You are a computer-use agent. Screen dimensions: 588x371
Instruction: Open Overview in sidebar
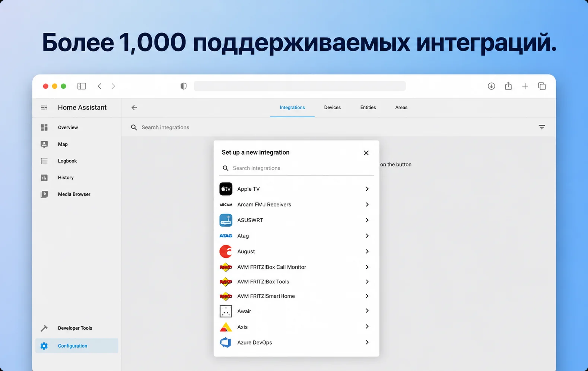pyautogui.click(x=76, y=127)
